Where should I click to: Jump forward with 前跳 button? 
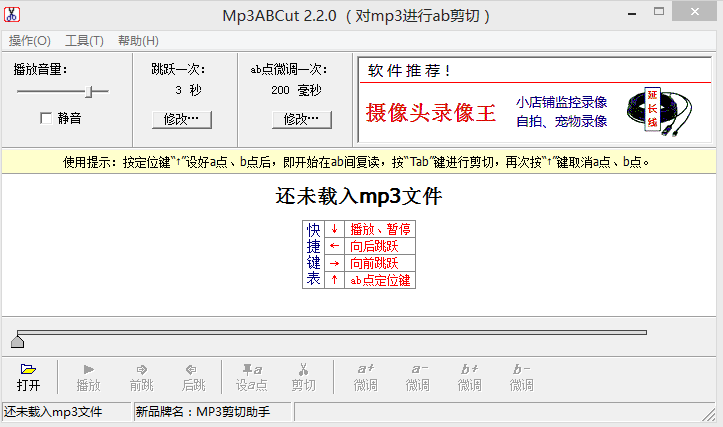point(141,377)
